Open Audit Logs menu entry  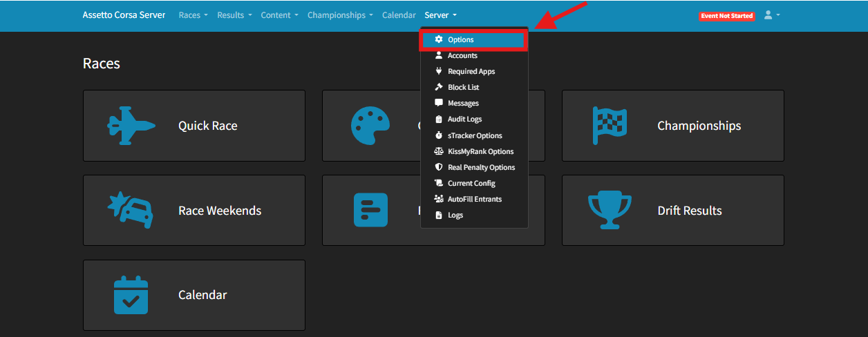[474, 119]
